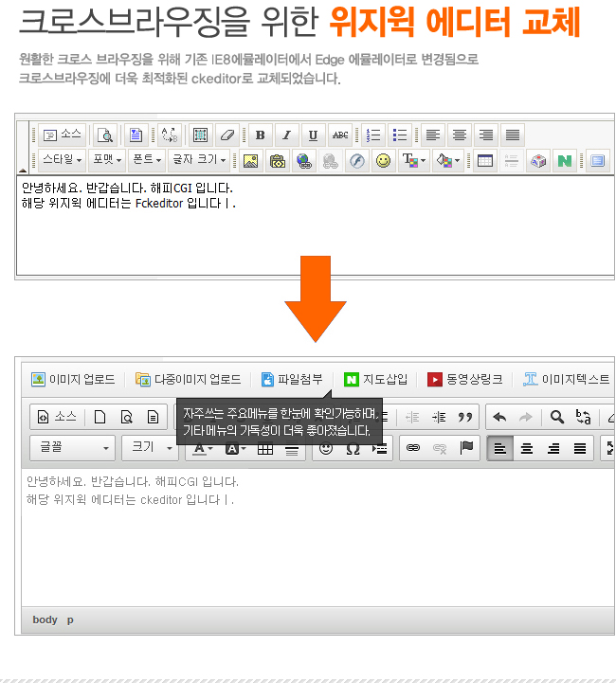Click the flag Anchor icon in ckeditor toolbar
Viewport: 616px width, 683px height.
coord(466,448)
